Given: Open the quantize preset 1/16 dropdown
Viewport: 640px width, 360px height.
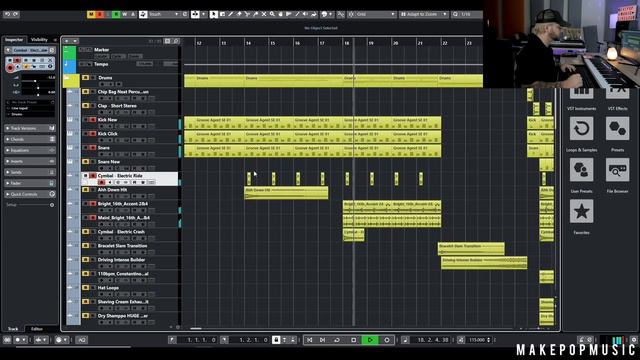Looking at the screenshot, I should point(467,14).
